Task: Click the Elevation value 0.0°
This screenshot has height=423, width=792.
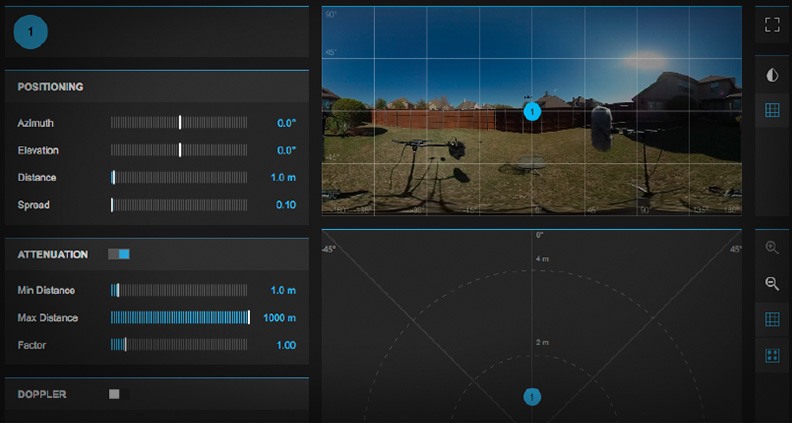Action: tap(286, 150)
